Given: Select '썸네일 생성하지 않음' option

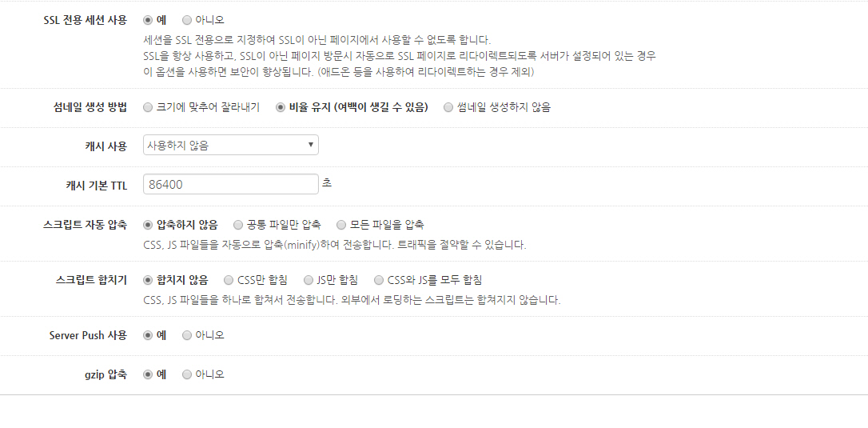Looking at the screenshot, I should pyautogui.click(x=448, y=107).
